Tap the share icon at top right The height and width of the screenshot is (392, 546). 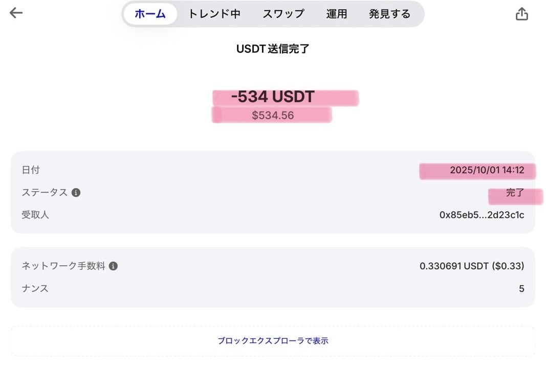(521, 14)
